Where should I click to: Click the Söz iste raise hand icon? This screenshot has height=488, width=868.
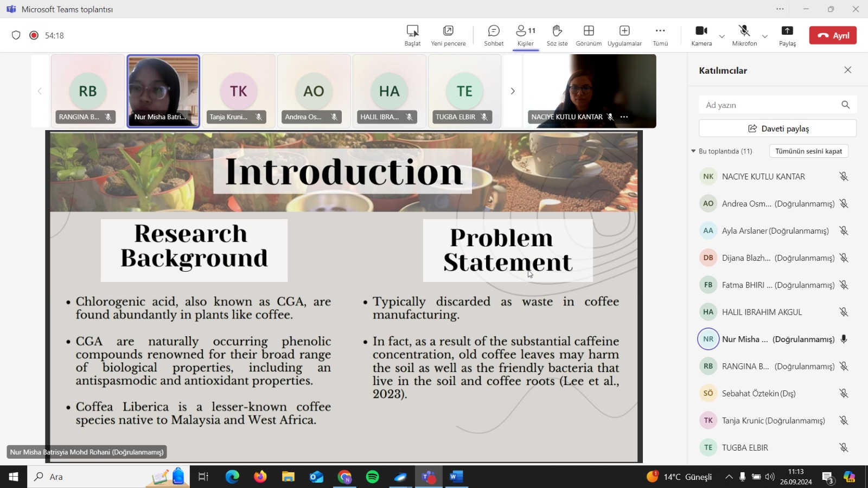(x=557, y=35)
